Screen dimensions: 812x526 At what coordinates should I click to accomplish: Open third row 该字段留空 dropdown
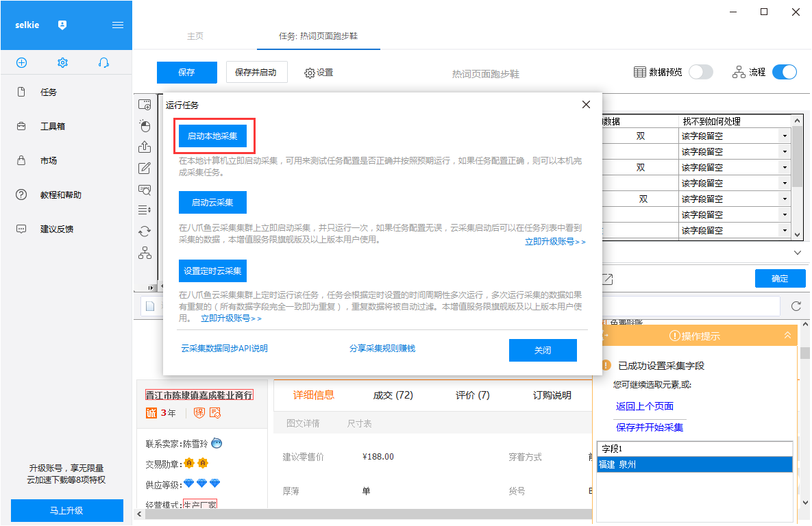(x=785, y=168)
